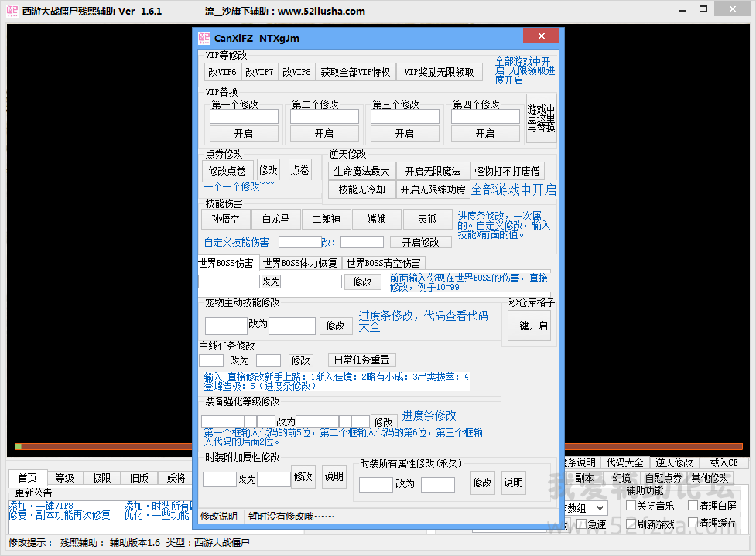Screen dimensions: 756x556
Task: Switch to 世界BOSS伤害 tab
Action: [x=227, y=263]
